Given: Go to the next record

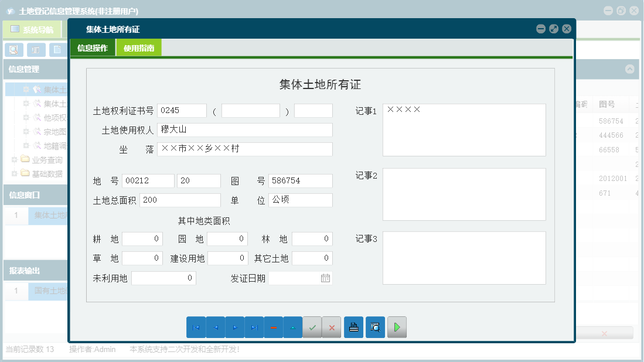Looking at the screenshot, I should click(x=235, y=327).
